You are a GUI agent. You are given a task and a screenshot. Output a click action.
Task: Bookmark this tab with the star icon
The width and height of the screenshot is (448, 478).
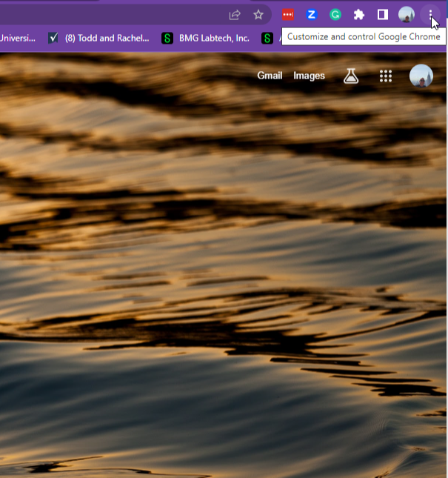point(258,15)
